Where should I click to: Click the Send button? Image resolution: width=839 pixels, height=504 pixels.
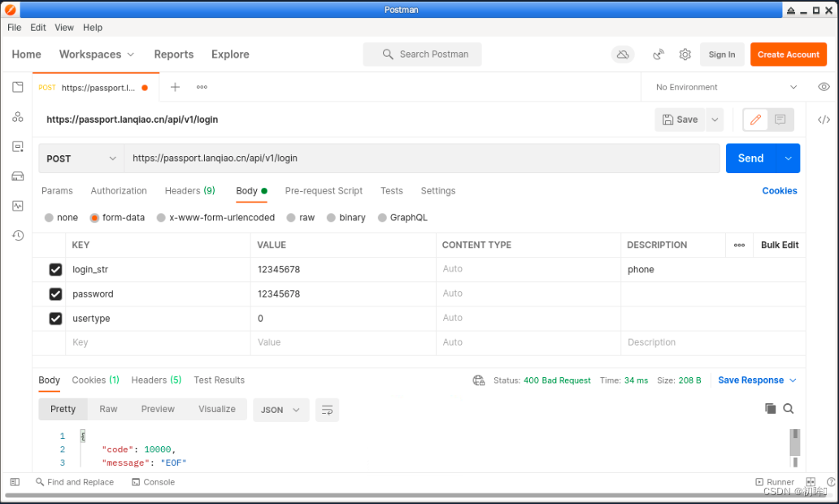(750, 159)
